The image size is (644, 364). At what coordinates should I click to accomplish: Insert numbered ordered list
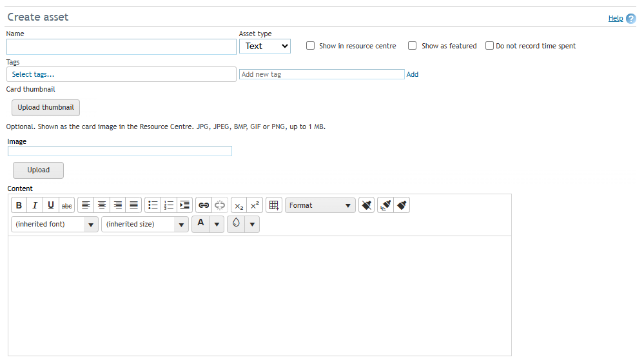coord(169,205)
